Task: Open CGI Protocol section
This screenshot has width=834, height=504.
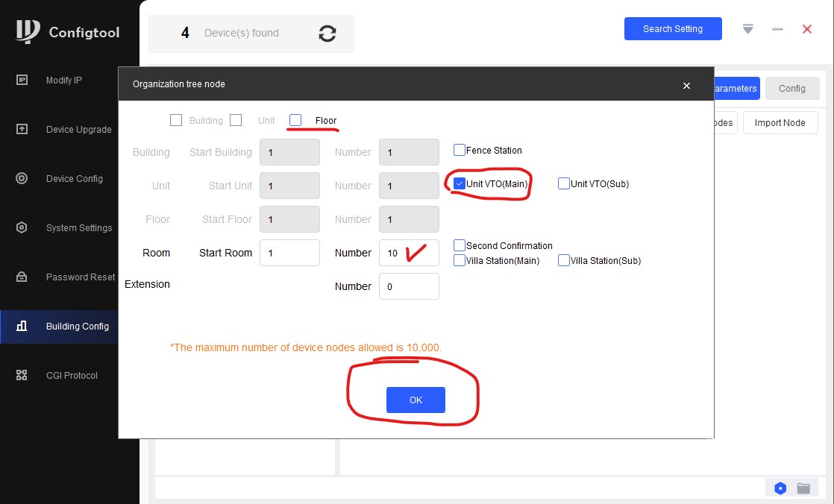Action: click(72, 376)
